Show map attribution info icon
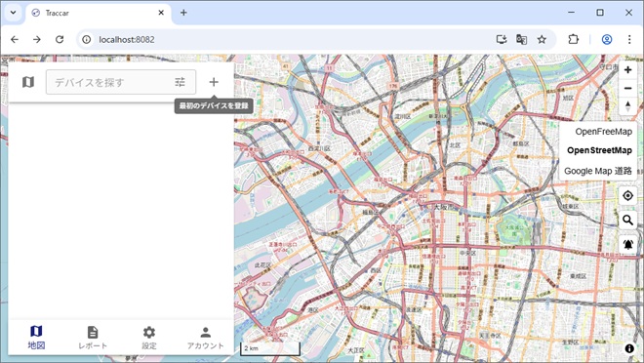 click(x=629, y=348)
